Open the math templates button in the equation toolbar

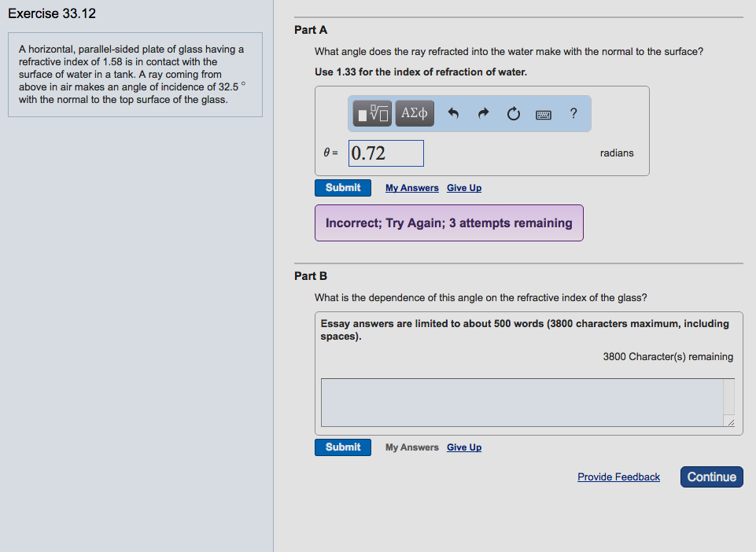[x=372, y=113]
